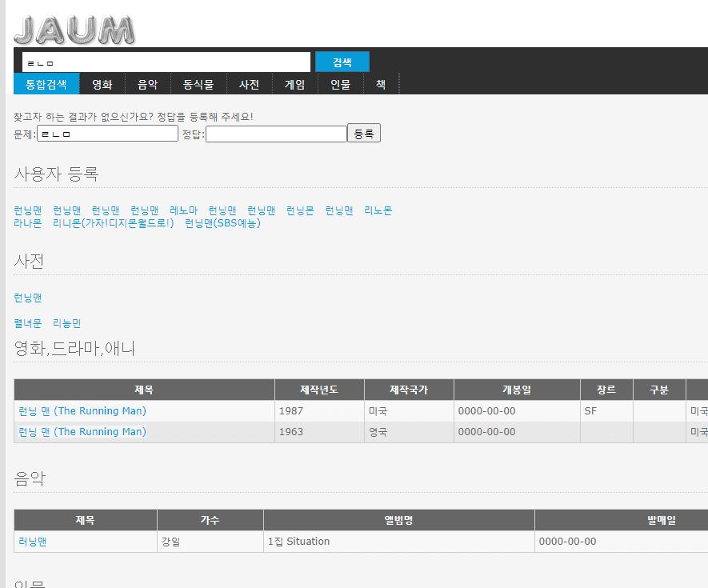Click the 제작국가 column header
This screenshot has height=588, width=708.
coord(409,390)
